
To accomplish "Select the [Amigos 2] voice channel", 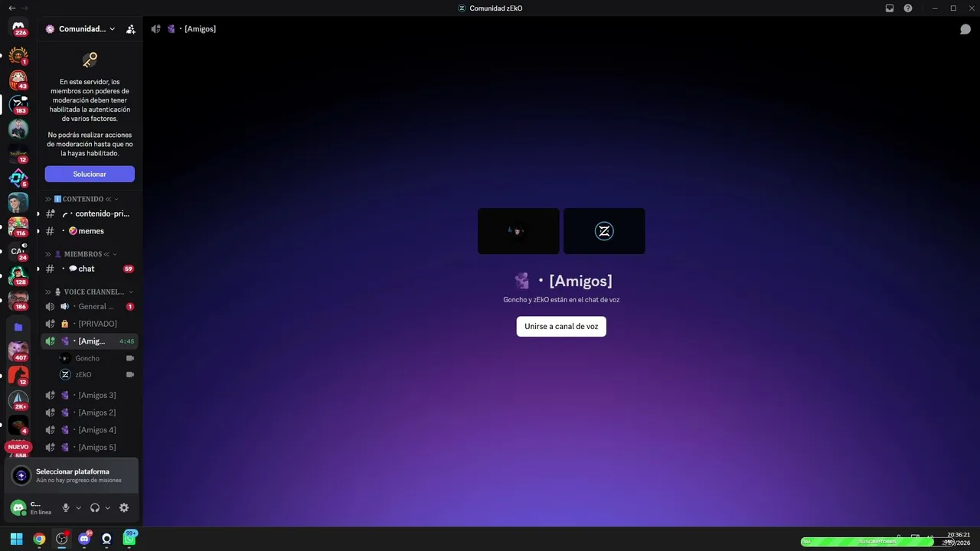I will (x=90, y=412).
